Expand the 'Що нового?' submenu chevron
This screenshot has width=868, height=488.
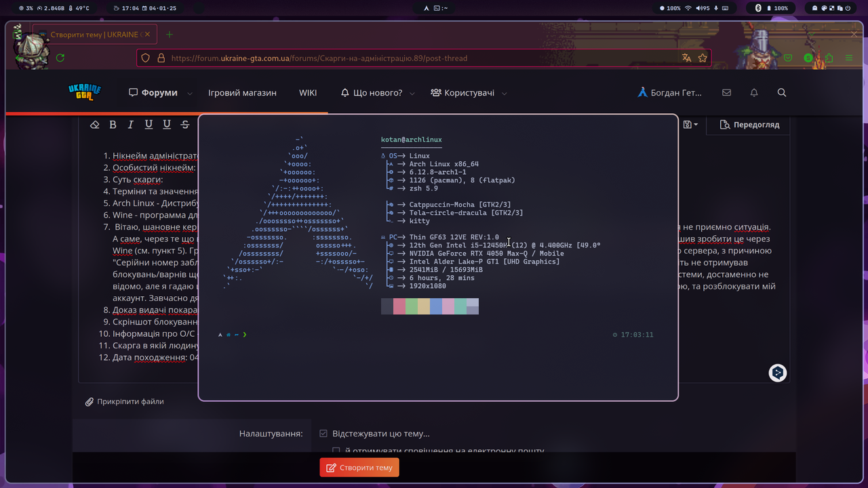412,94
